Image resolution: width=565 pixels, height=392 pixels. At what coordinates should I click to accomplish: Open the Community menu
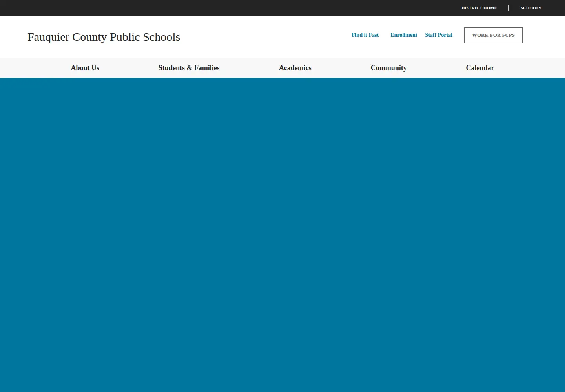[x=389, y=68]
